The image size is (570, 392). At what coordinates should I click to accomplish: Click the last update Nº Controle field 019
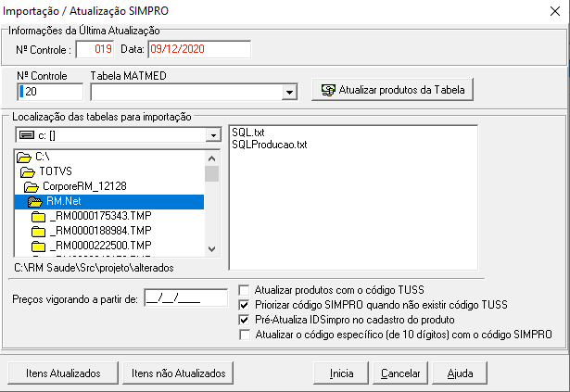coord(95,49)
